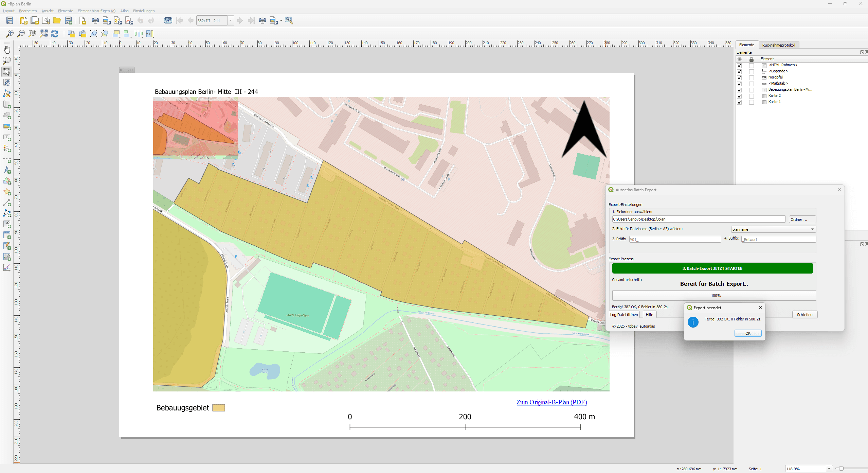The image size is (868, 473).
Task: Click the 100% export progress bar
Action: 714,296
